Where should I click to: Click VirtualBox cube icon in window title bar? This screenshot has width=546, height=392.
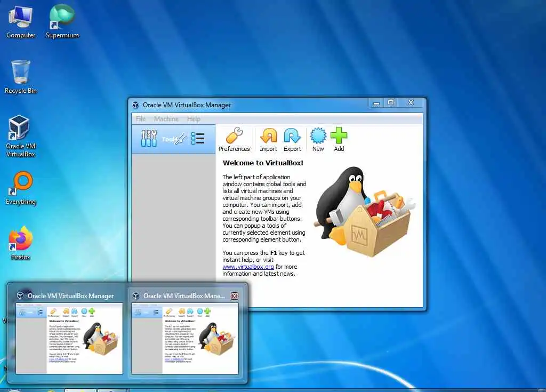point(135,105)
